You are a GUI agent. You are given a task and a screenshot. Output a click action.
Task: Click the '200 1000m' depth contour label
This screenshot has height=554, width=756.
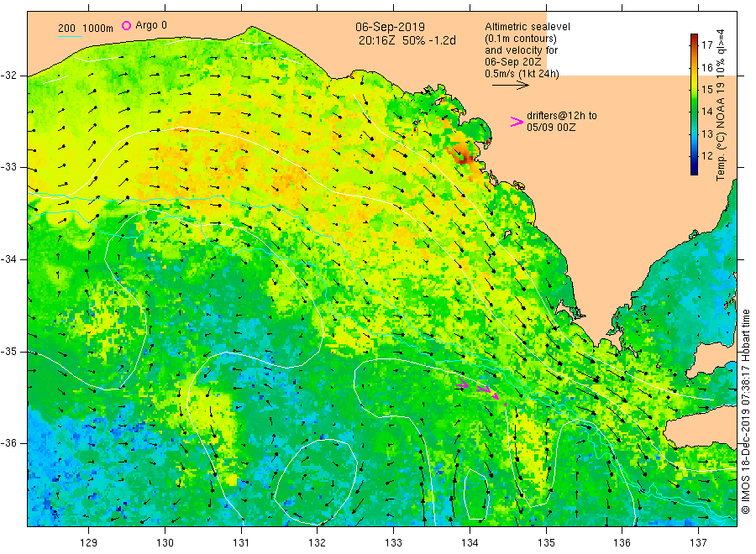pyautogui.click(x=86, y=29)
